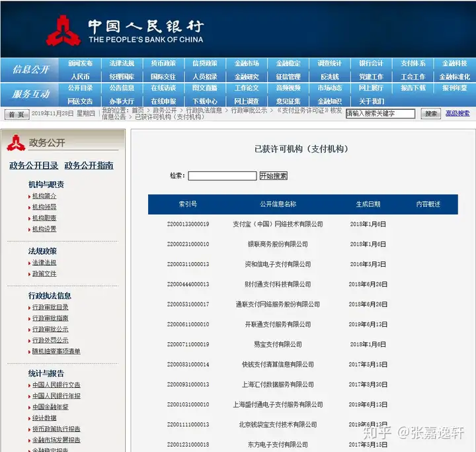Select 金融科技 in the top navigation
The height and width of the screenshot is (452, 476).
tap(454, 64)
